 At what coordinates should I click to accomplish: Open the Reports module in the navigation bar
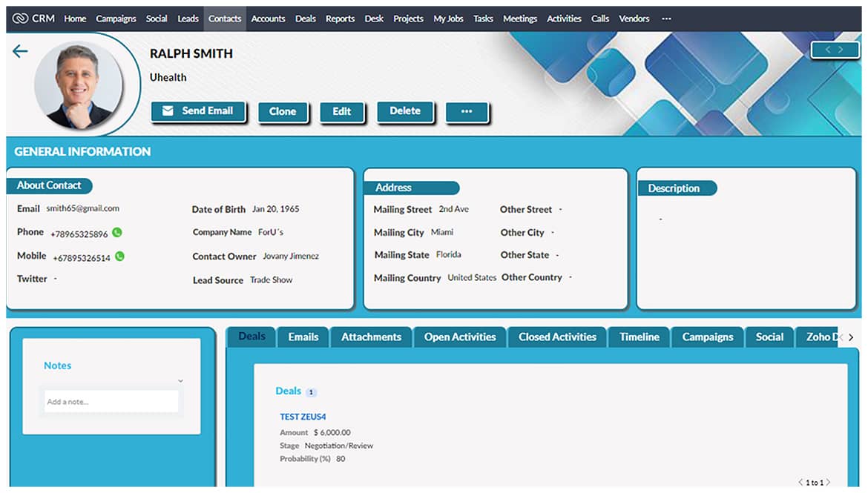click(x=340, y=19)
